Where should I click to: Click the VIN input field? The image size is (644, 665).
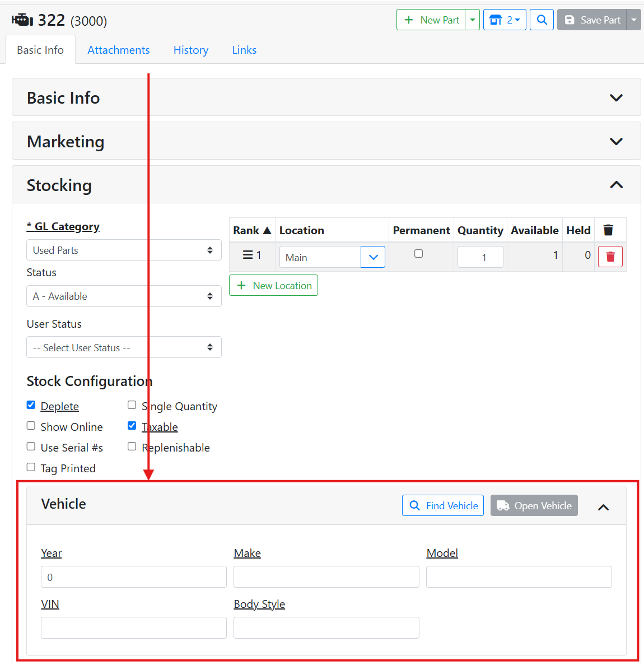coord(133,627)
